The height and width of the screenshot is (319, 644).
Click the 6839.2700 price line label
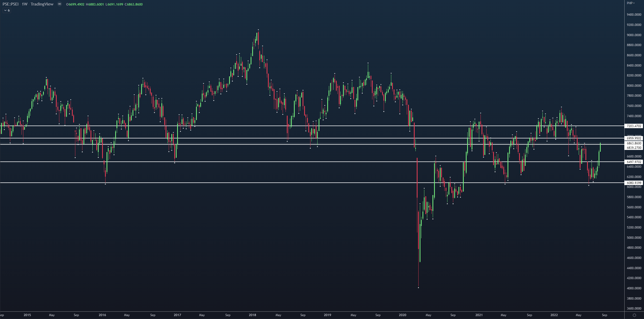634,148
